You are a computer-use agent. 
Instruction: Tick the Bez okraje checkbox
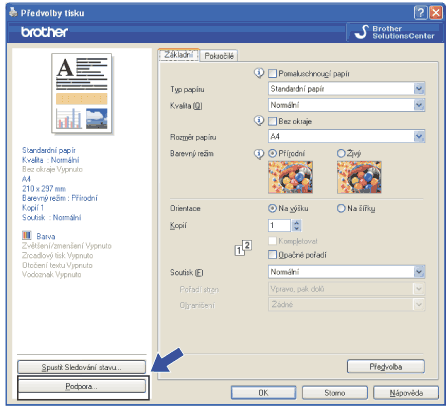(x=272, y=121)
